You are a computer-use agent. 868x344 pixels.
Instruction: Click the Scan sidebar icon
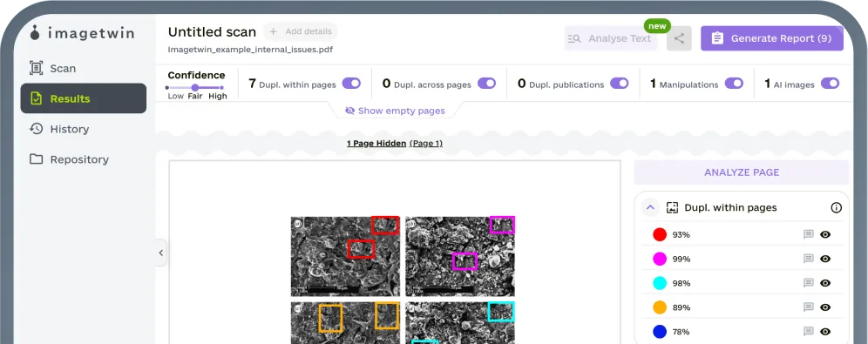click(x=36, y=69)
